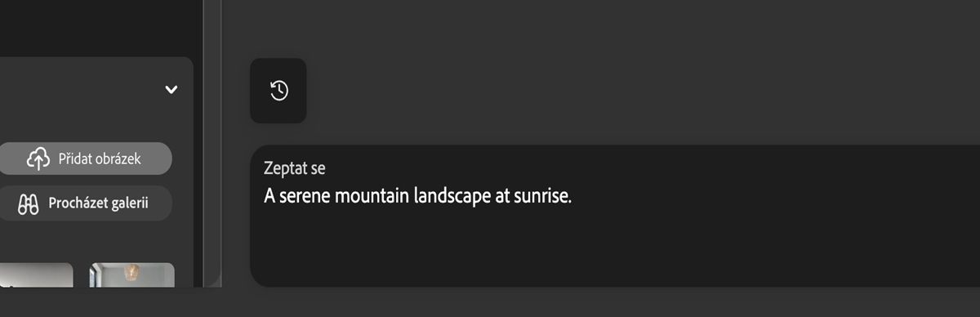Select the thumbnail with hanging lamp
This screenshot has width=980, height=317.
coord(131,275)
